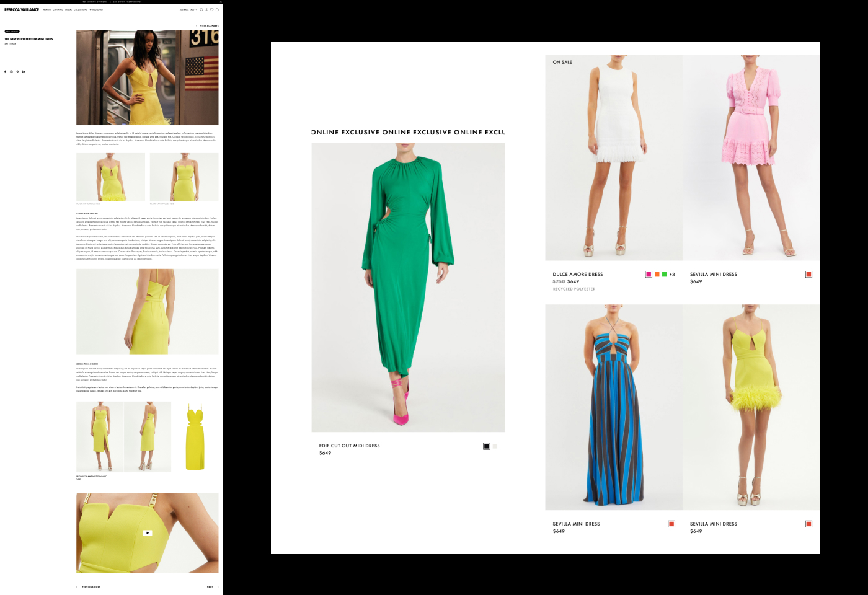Open the Clothing menu
Viewport: 868px width, 595px height.
click(58, 10)
